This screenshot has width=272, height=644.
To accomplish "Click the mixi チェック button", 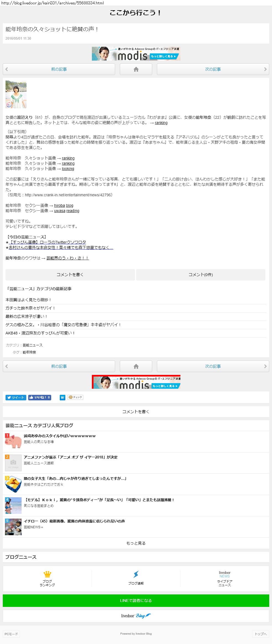I will click(x=75, y=397).
